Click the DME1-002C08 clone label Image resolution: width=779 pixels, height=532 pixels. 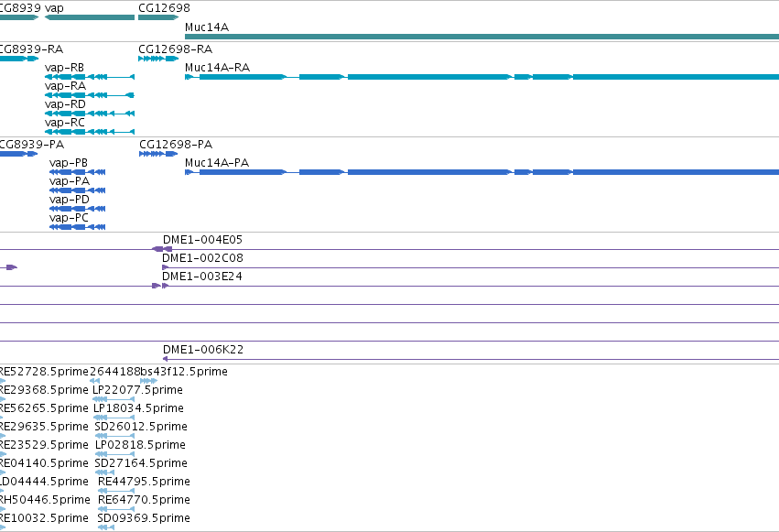[202, 258]
